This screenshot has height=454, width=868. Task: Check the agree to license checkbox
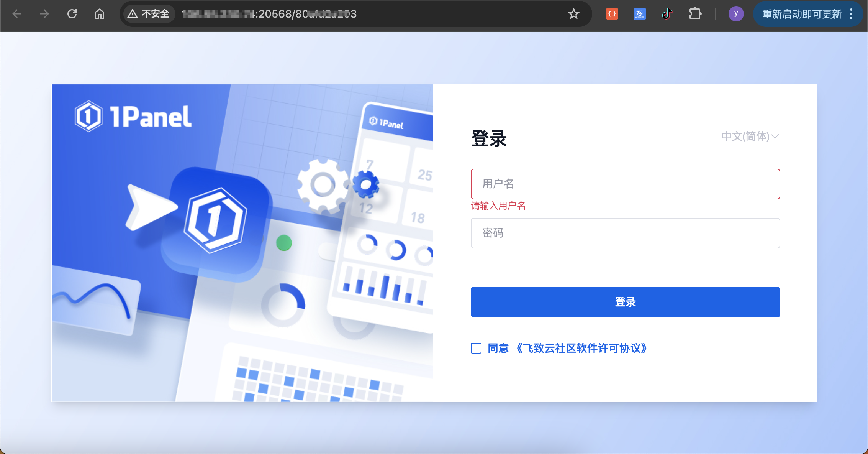(x=476, y=348)
